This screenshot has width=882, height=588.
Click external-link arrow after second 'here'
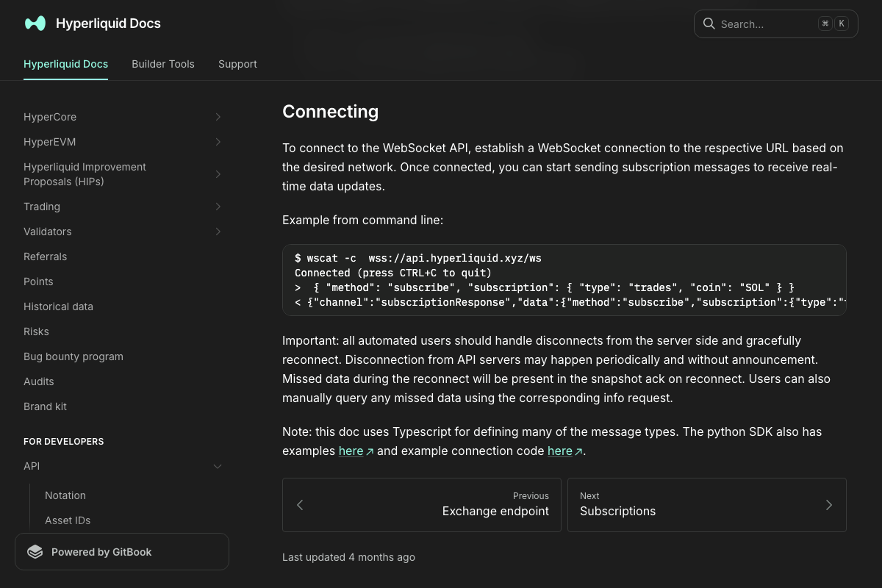(x=578, y=451)
